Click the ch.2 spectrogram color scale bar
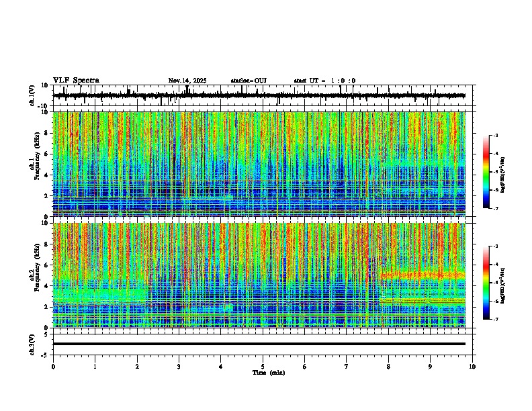532x411 pixels. 486,283
